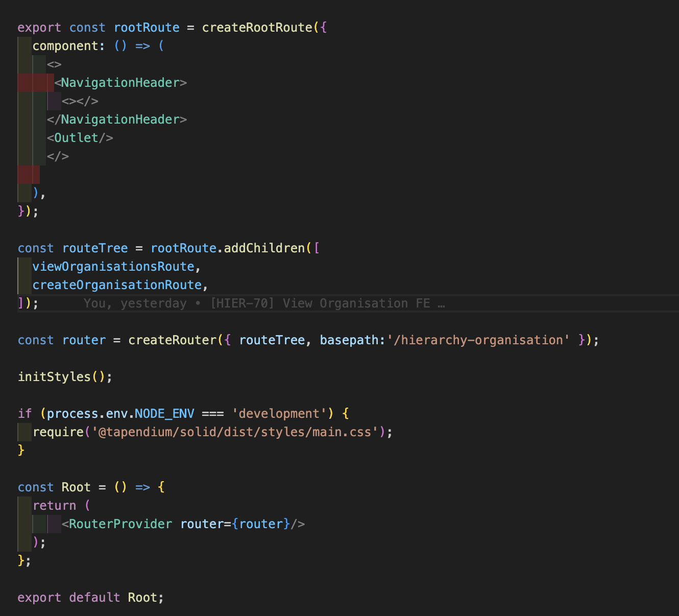679x616 pixels.
Task: Click "process" in the if condition
Action: [73, 414]
